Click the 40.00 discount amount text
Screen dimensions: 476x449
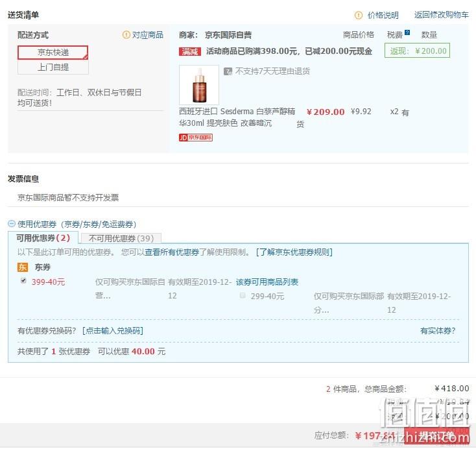click(143, 352)
